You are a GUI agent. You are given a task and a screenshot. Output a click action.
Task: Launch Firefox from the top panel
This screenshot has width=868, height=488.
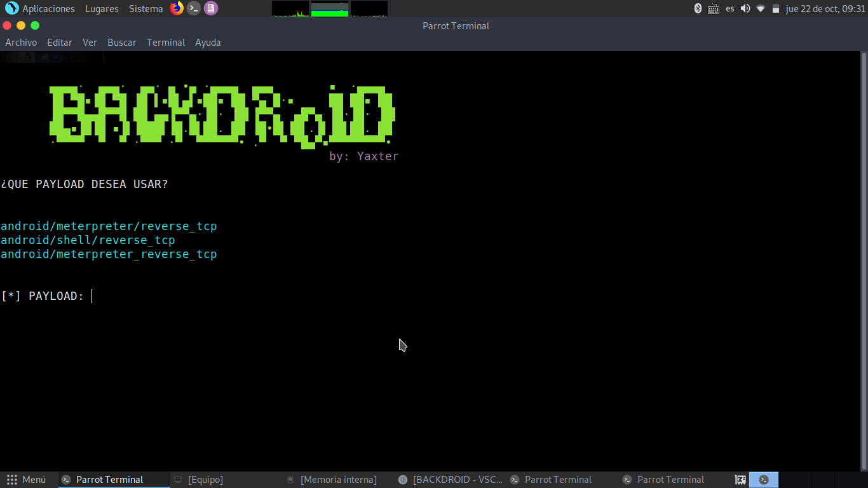click(x=177, y=8)
